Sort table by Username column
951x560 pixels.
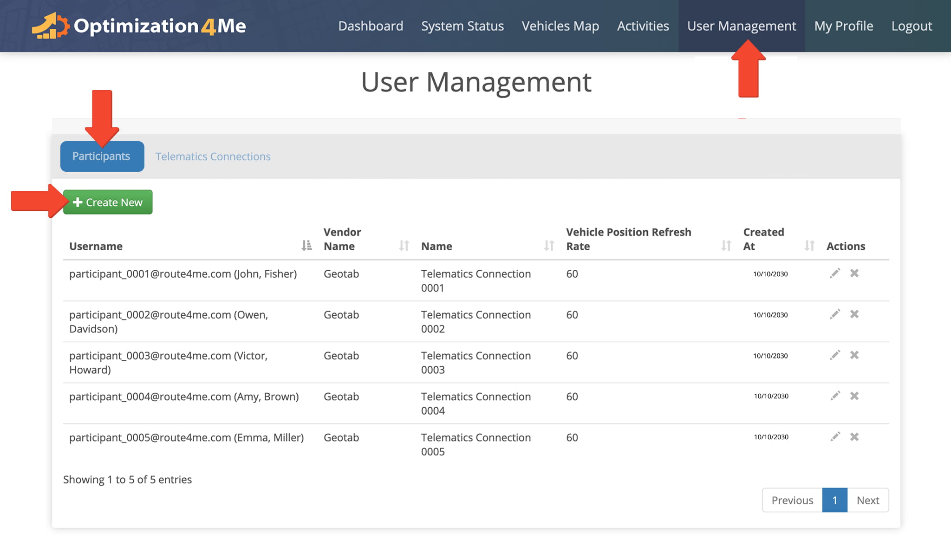tap(306, 246)
